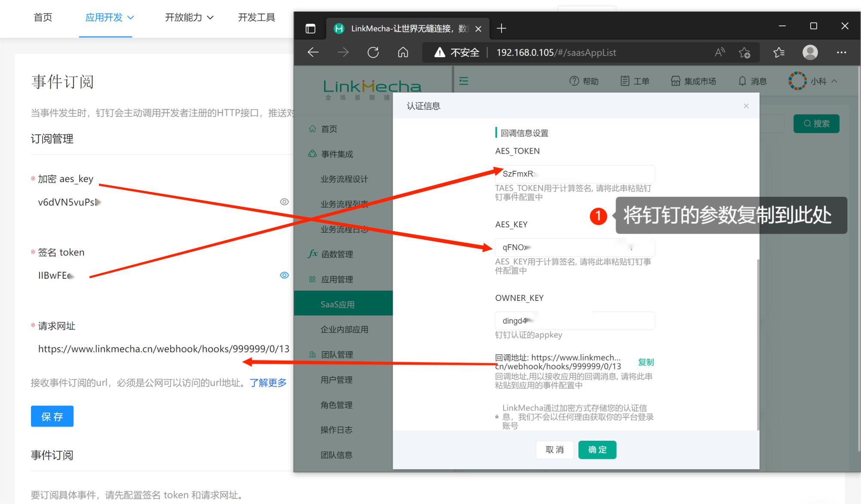The height and width of the screenshot is (504, 861).
Task: Close the 认证信息 dialog
Action: tap(746, 106)
